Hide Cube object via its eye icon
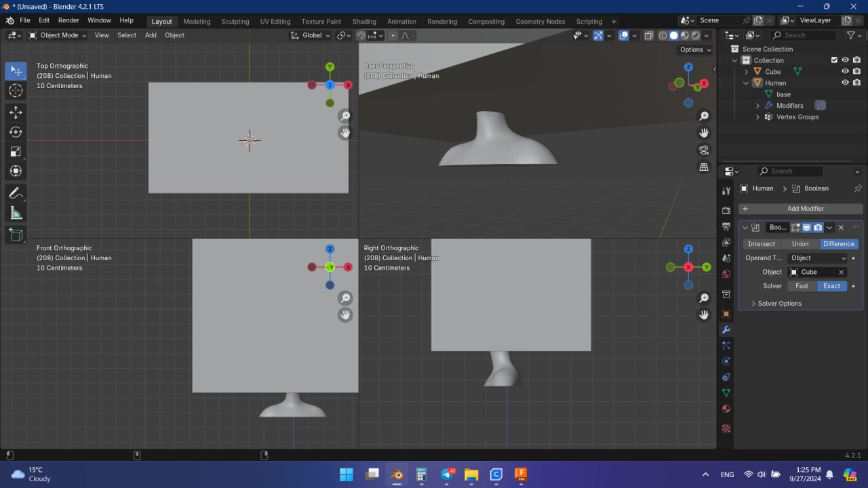Image resolution: width=868 pixels, height=488 pixels. pos(846,71)
